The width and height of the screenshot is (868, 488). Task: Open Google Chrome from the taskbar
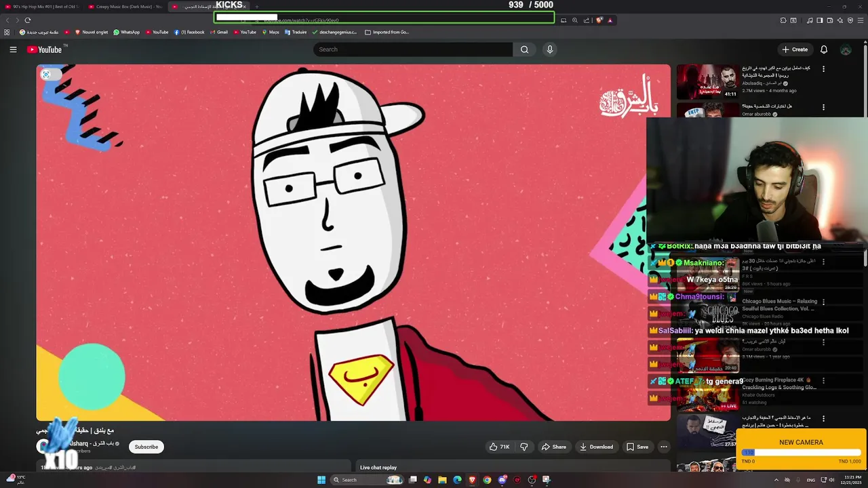click(487, 480)
